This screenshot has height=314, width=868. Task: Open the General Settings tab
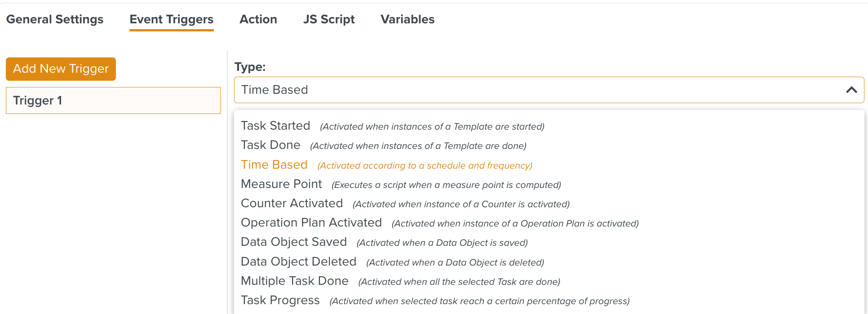(55, 19)
